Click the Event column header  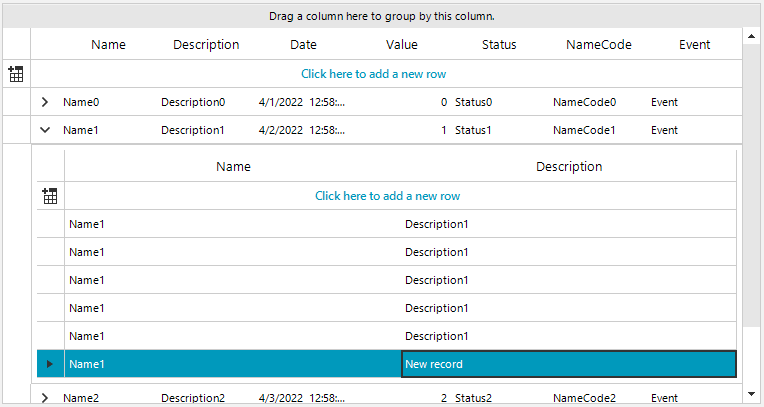tap(694, 44)
